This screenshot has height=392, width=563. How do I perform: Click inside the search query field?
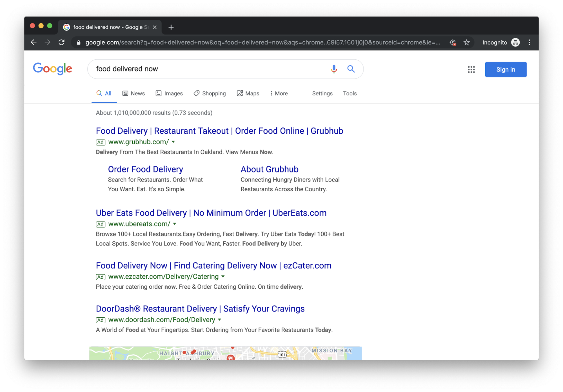click(x=208, y=69)
